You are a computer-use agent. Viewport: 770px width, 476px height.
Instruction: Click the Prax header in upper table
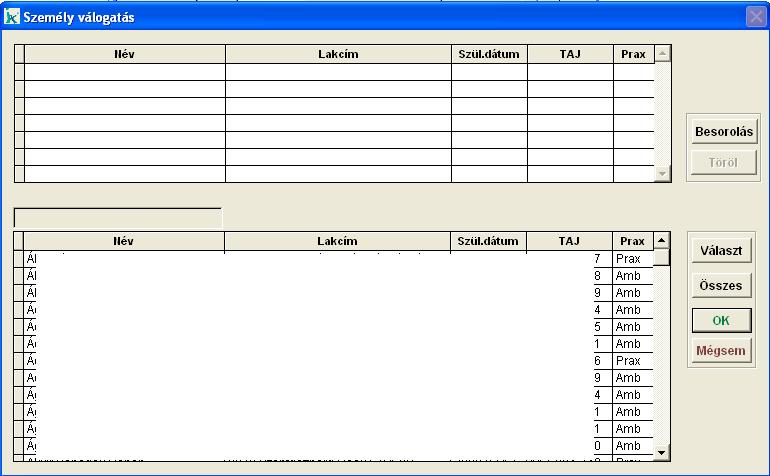click(633, 54)
